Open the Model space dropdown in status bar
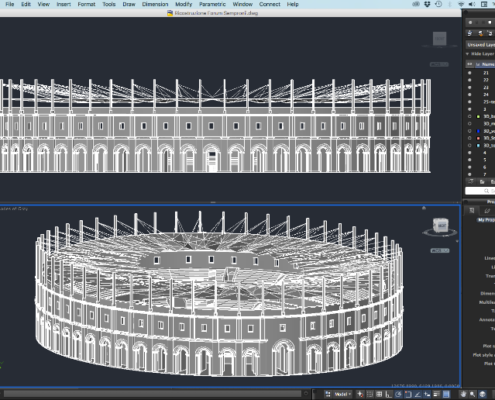 point(343,394)
